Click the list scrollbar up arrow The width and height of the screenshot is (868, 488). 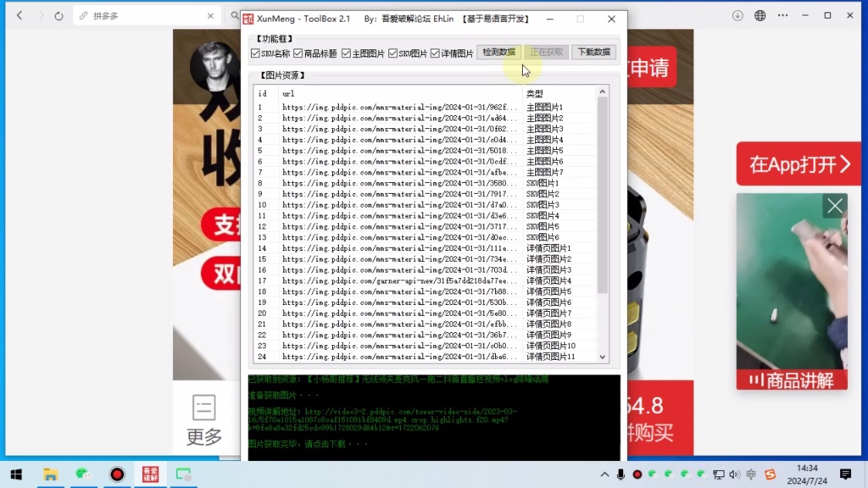point(603,91)
